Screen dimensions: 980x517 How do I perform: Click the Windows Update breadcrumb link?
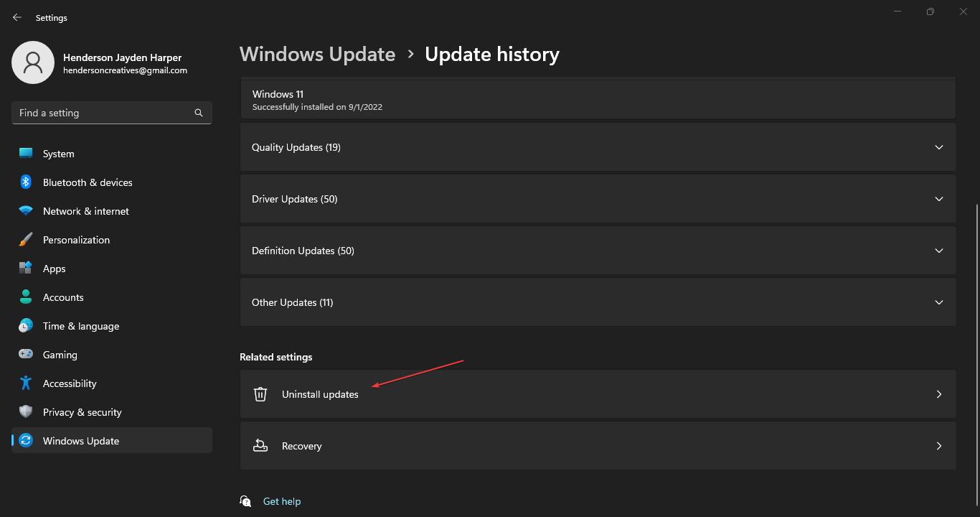point(317,54)
